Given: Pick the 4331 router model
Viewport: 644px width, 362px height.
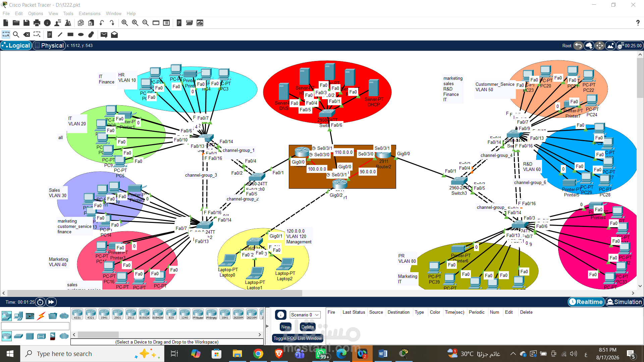Looking at the screenshot, I should [77, 314].
